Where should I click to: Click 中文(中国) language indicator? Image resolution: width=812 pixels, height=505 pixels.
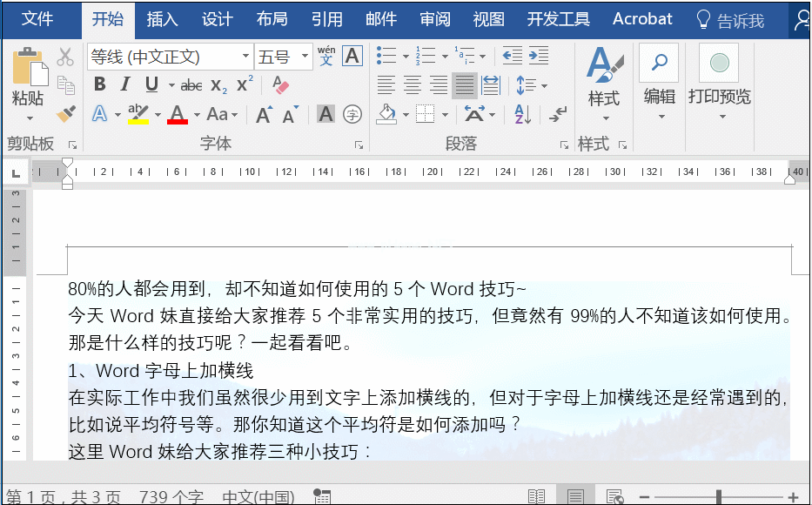[258, 497]
